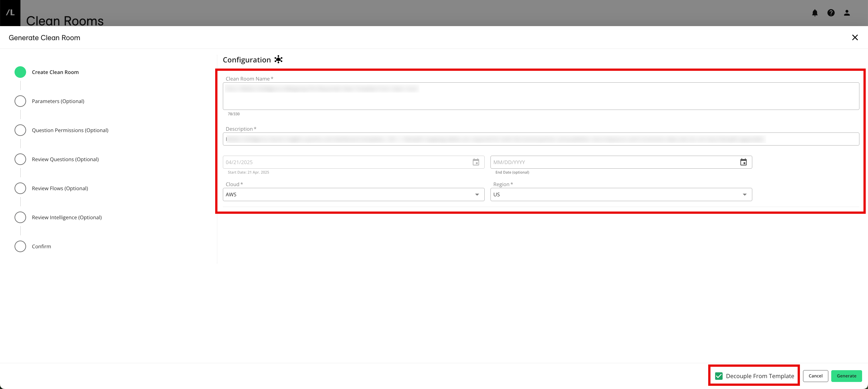Expand the Review Questions step circle
The image size is (868, 389).
click(20, 159)
